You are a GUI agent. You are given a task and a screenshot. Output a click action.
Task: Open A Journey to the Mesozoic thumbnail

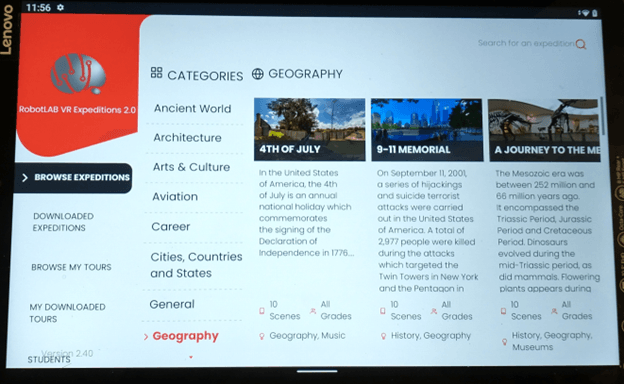(x=544, y=130)
